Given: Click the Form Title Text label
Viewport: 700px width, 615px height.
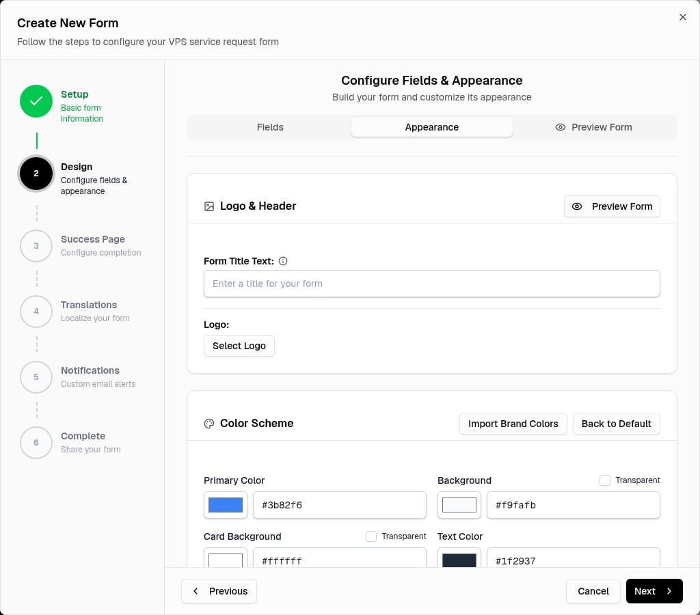Looking at the screenshot, I should (x=239, y=261).
